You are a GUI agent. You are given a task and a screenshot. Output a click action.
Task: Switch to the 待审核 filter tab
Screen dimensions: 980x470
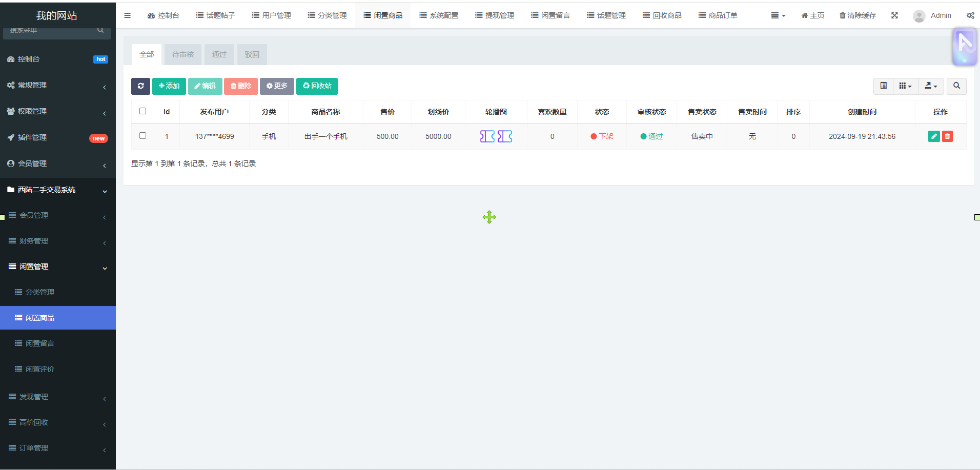tap(183, 54)
